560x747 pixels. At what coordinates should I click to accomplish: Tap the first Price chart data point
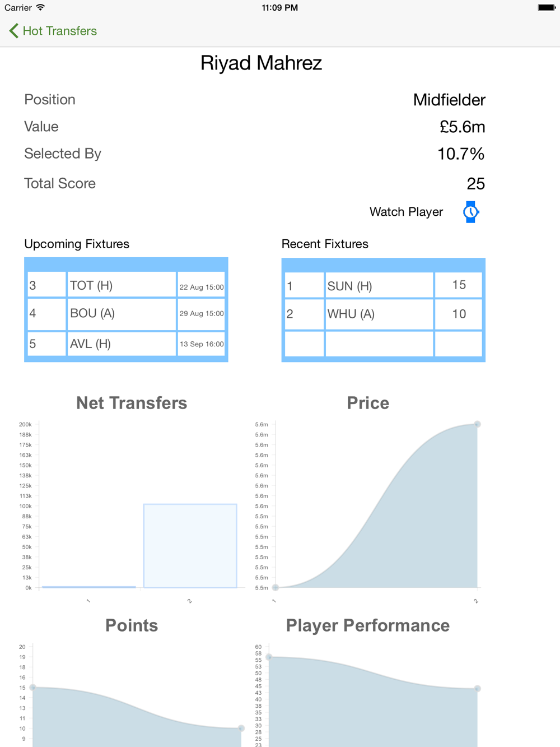276,587
